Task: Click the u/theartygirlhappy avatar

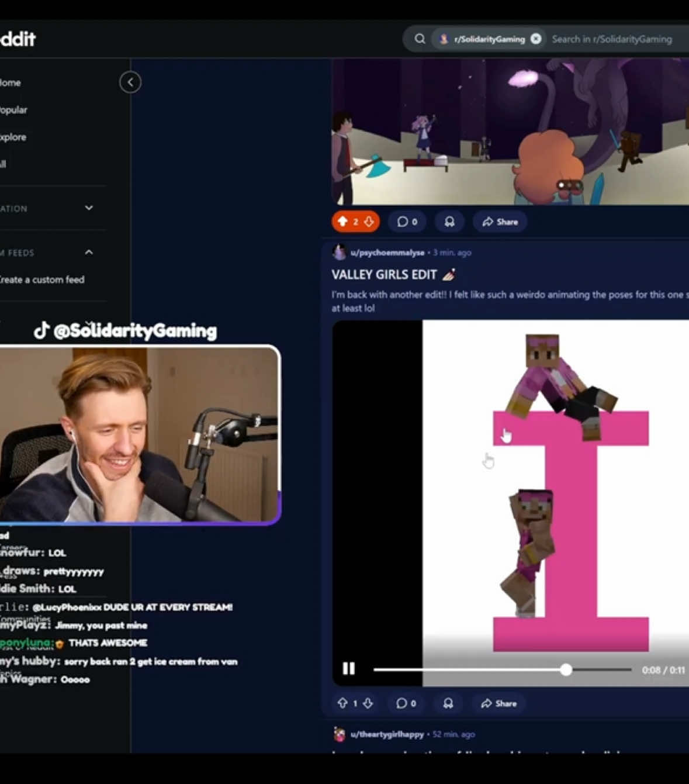Action: pos(339,734)
